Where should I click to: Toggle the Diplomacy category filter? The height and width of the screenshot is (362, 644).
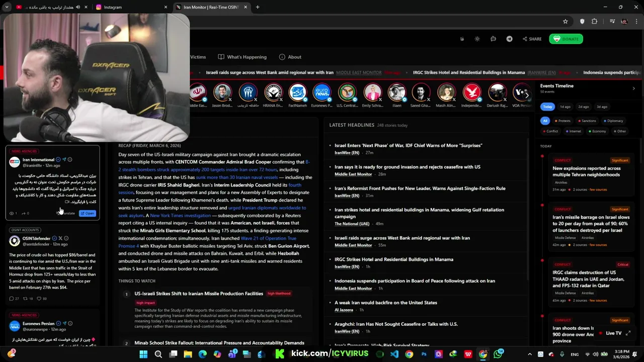[612, 121]
